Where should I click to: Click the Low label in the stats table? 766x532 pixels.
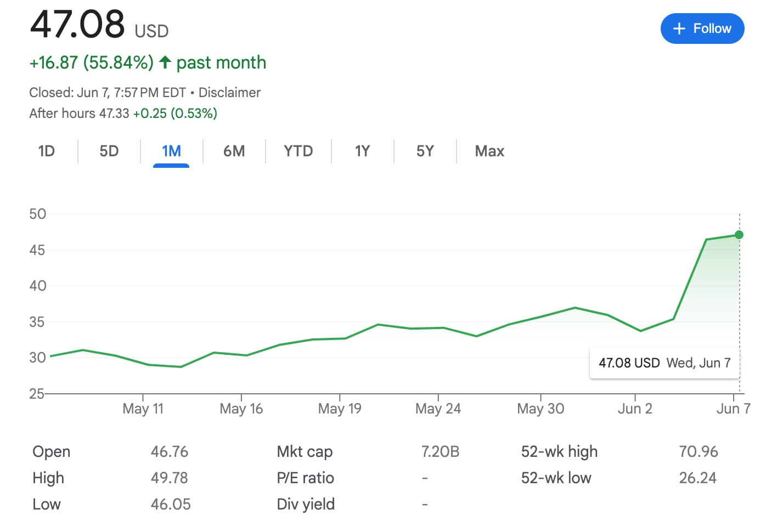point(47,504)
